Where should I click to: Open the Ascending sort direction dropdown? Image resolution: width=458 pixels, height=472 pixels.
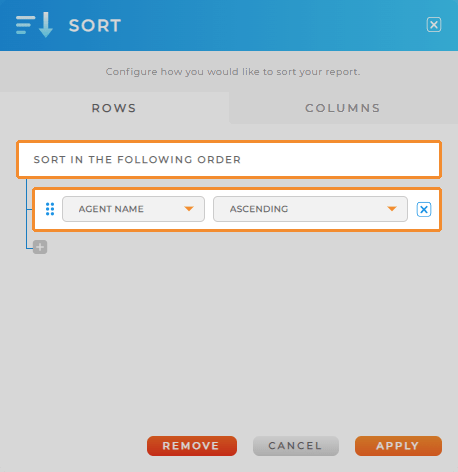click(310, 209)
